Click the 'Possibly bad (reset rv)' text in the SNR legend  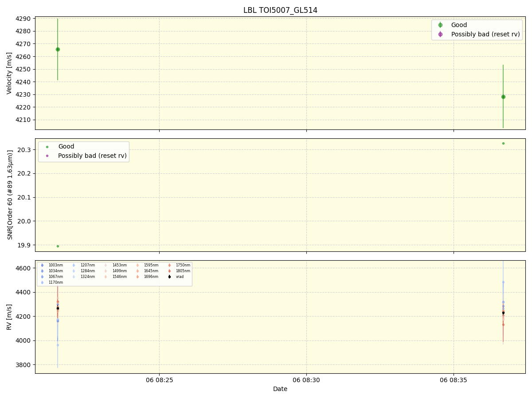[x=92, y=156]
